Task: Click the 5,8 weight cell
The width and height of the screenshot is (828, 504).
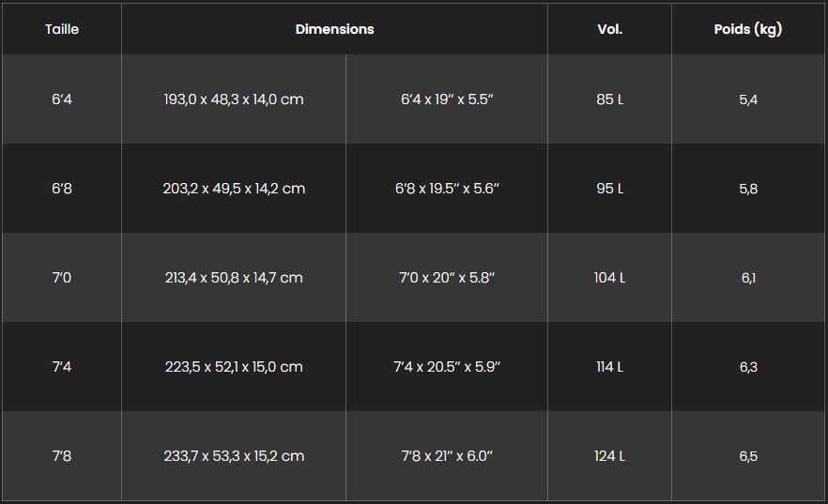Action: (x=748, y=189)
